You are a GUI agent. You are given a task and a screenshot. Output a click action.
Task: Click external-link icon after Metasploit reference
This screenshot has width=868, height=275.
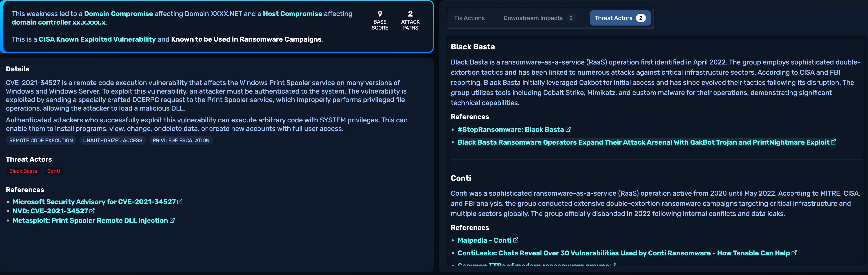[x=172, y=220]
